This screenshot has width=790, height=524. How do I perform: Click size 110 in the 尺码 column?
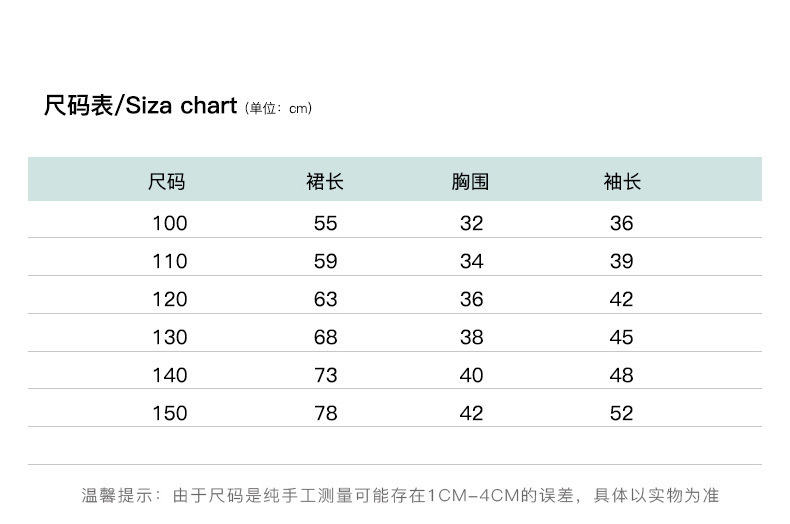pos(170,261)
